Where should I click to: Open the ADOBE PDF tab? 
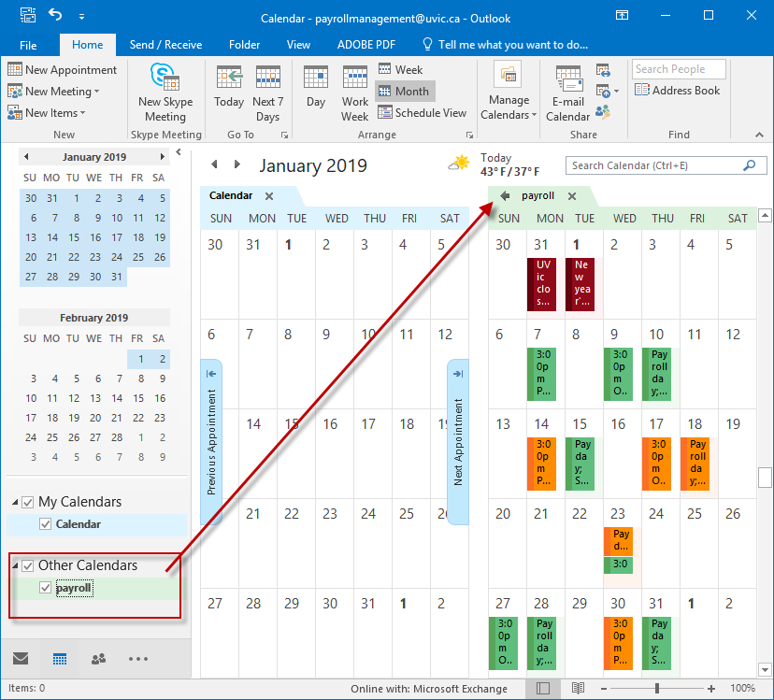pyautogui.click(x=366, y=45)
